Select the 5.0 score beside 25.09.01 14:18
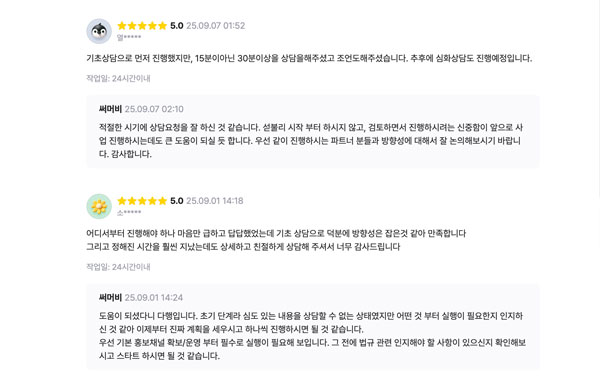Viewport: 600px width, 391px height. coord(177,201)
